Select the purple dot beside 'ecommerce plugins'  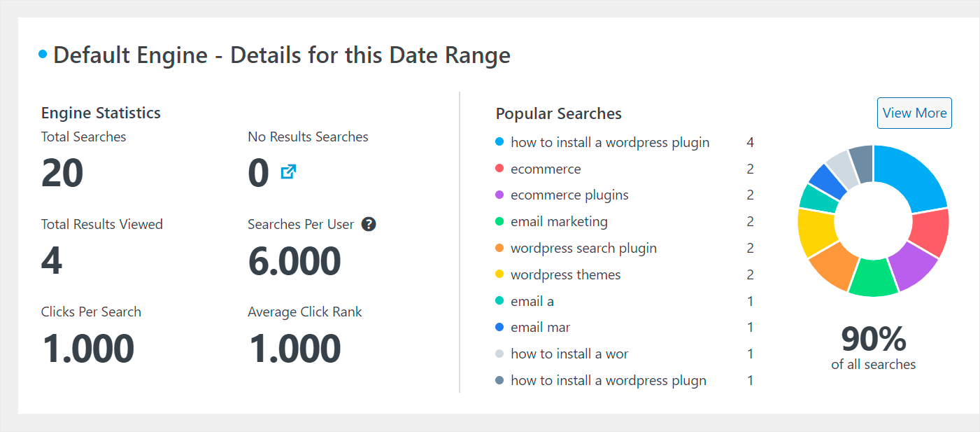(499, 195)
